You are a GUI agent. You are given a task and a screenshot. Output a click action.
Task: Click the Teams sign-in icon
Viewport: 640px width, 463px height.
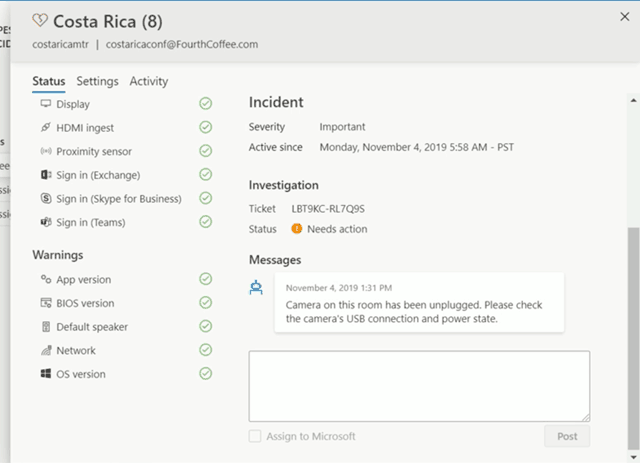click(x=46, y=222)
